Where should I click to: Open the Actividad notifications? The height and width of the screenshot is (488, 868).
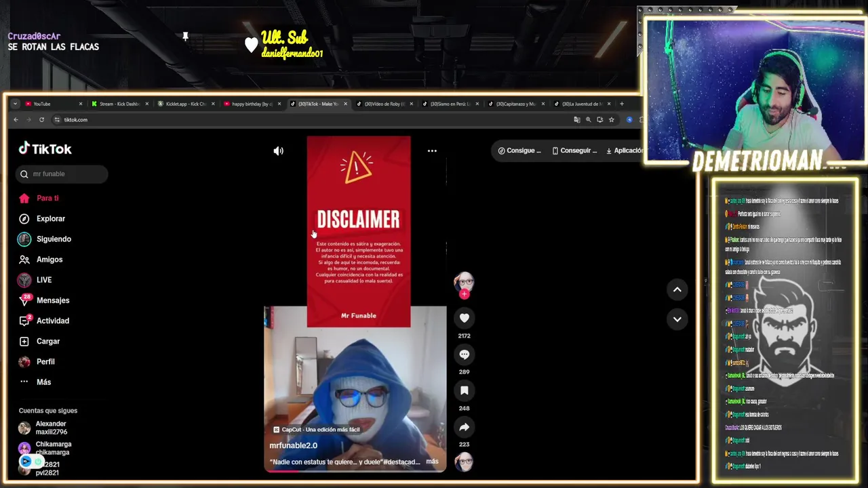pos(43,321)
